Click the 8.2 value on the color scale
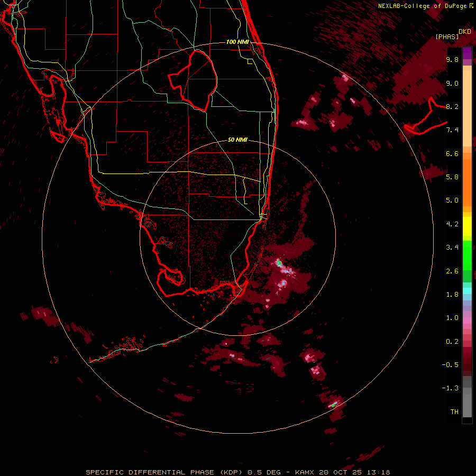The image size is (476, 476). 452,106
